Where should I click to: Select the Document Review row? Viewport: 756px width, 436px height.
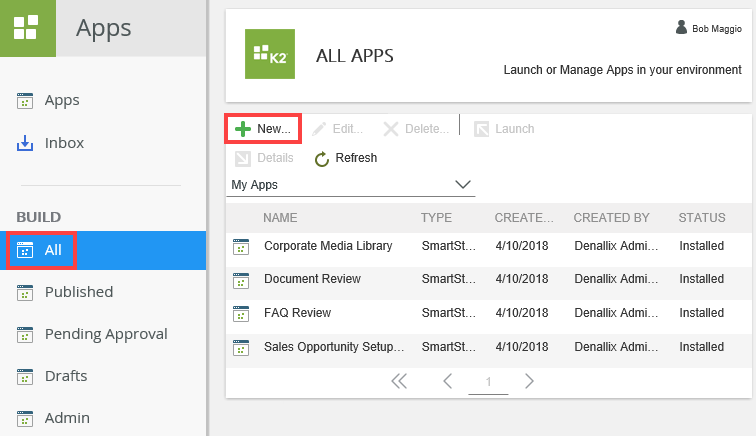(x=312, y=279)
